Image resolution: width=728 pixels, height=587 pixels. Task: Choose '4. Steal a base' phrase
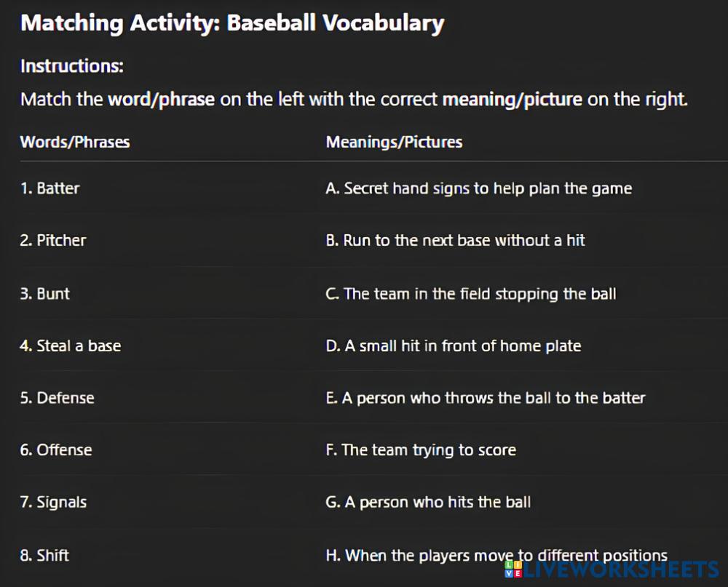tap(70, 346)
